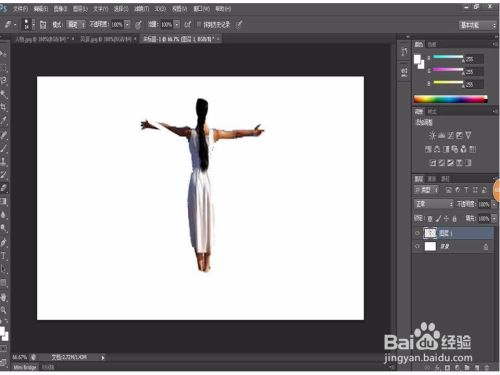Create a new layer from Layers panel bottom

pos(477,367)
